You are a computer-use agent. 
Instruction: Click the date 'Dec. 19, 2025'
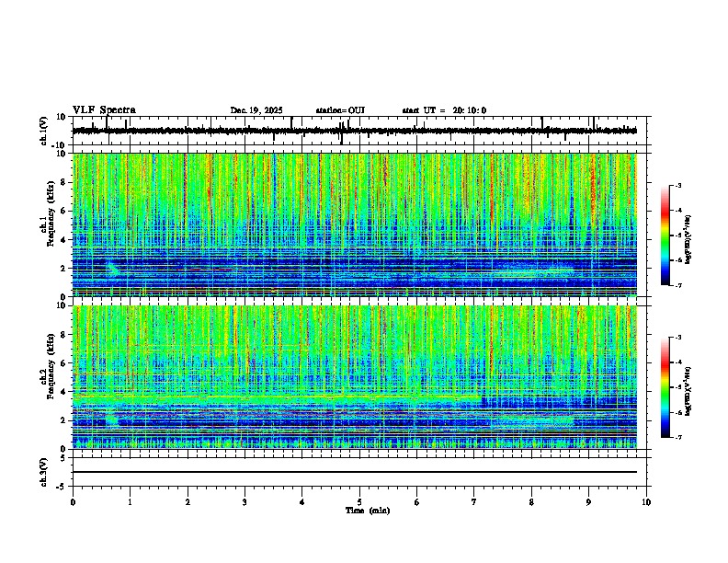256,110
